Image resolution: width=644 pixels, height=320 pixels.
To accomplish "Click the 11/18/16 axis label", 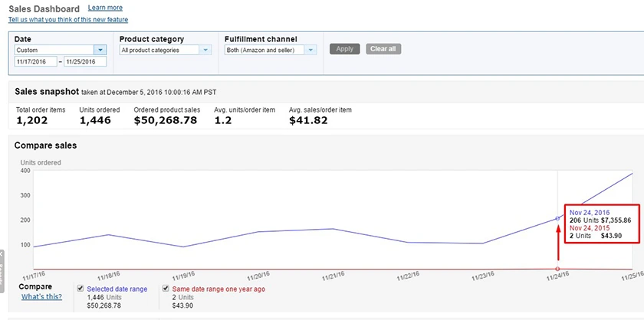I will pos(109,276).
